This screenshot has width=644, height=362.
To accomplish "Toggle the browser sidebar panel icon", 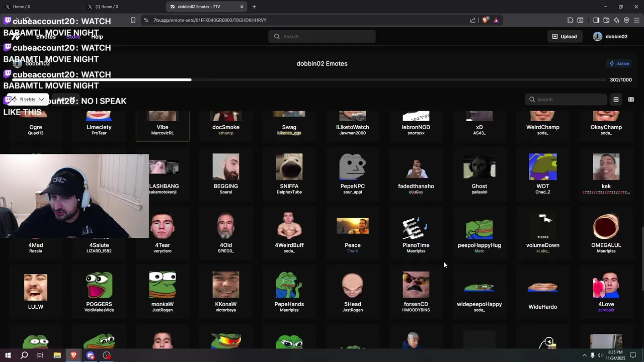I will [x=596, y=20].
